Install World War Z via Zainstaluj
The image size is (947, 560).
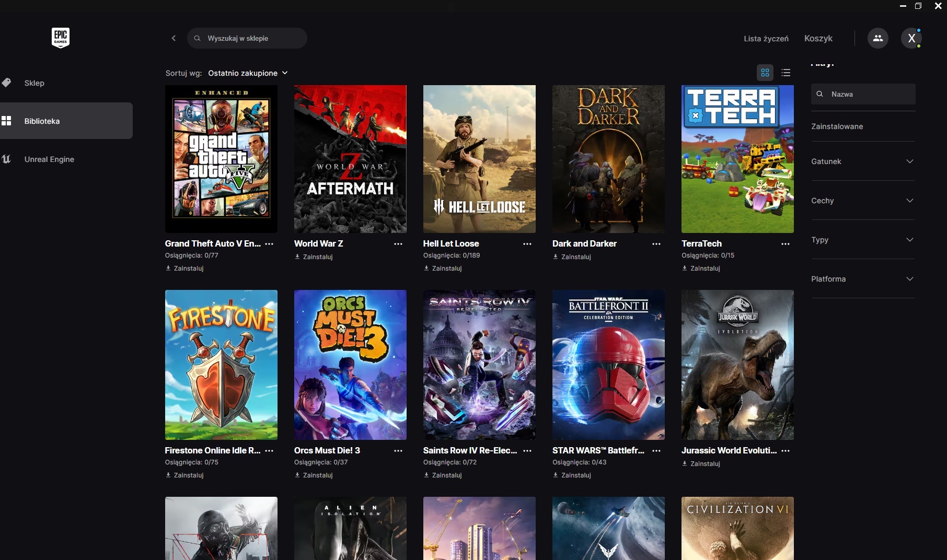pos(314,257)
